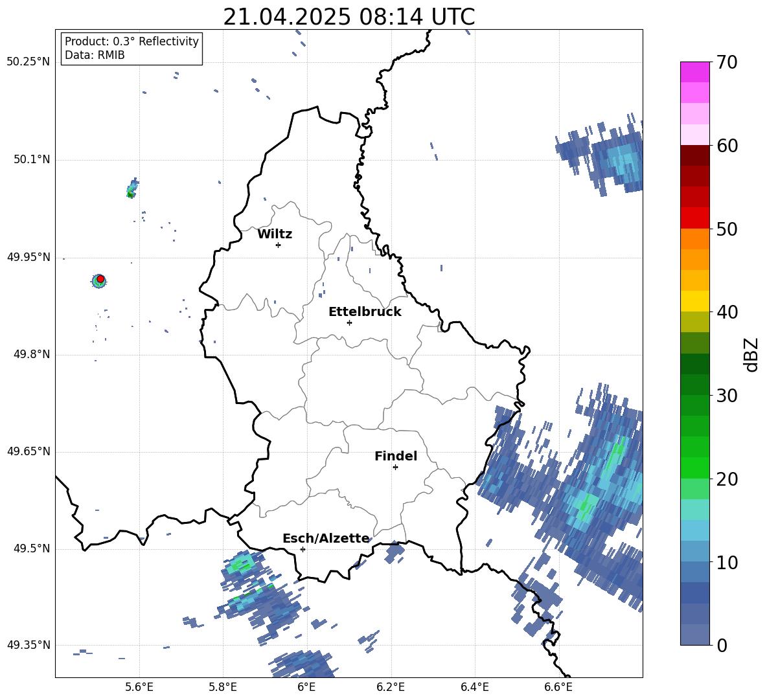Click the Ettelbruck label
This screenshot has width=767, height=700.
[x=365, y=312]
